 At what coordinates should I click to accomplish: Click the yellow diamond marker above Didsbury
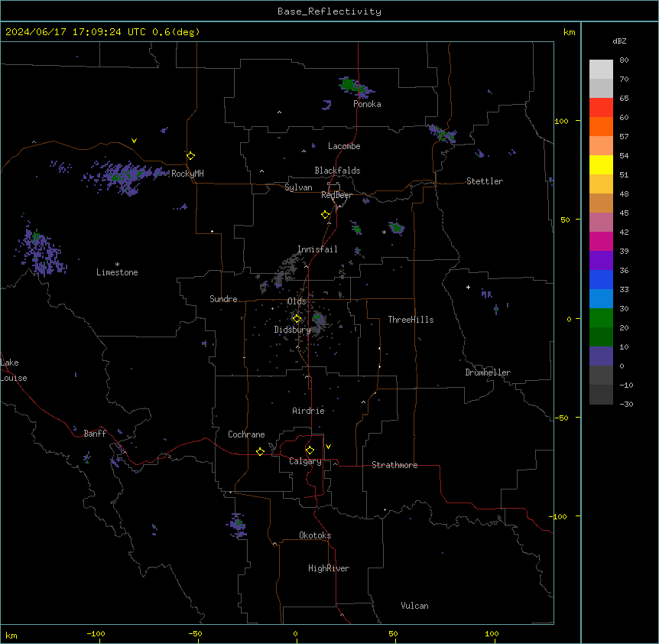pos(297,319)
